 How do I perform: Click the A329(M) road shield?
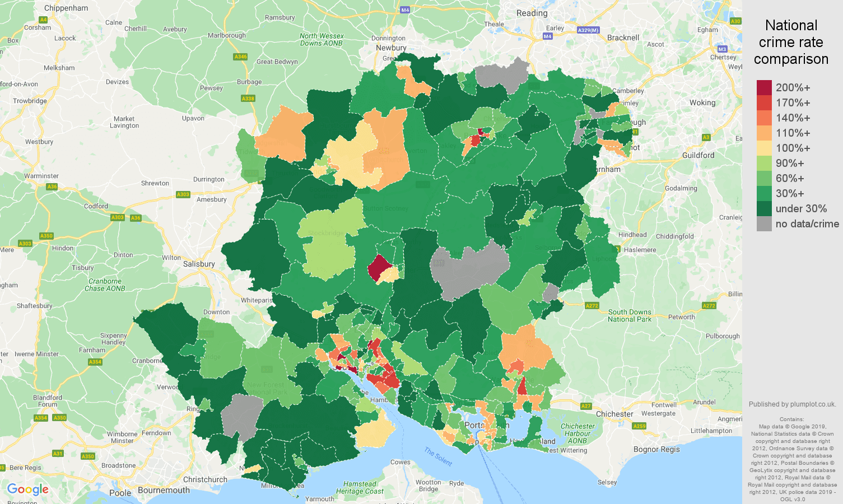(588, 30)
